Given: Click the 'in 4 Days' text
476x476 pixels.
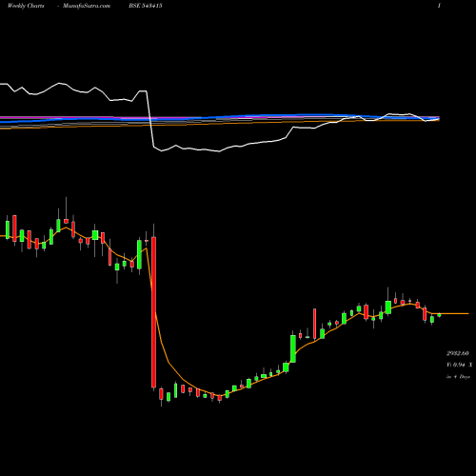Looking at the screenshot, I should point(458,377).
